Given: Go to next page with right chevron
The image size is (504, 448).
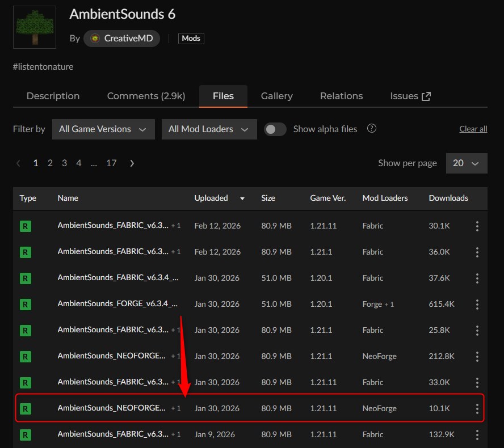Looking at the screenshot, I should click(x=132, y=163).
